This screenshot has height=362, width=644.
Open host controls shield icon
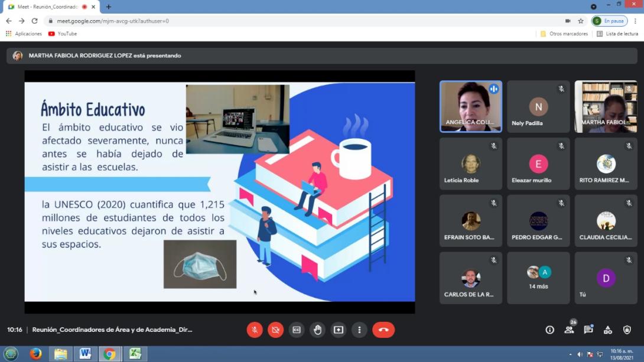tap(627, 330)
